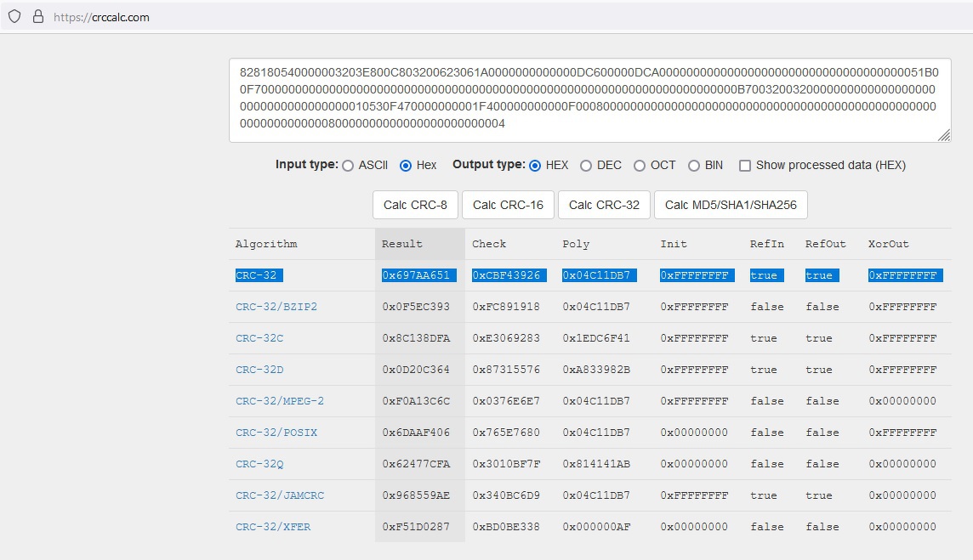Click the result value 0x8C138DFA
This screenshot has height=560, width=973.
pos(416,338)
